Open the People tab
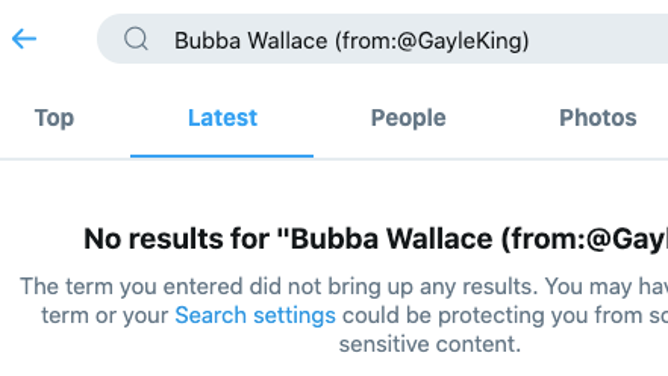This screenshot has height=376, width=668. click(408, 118)
